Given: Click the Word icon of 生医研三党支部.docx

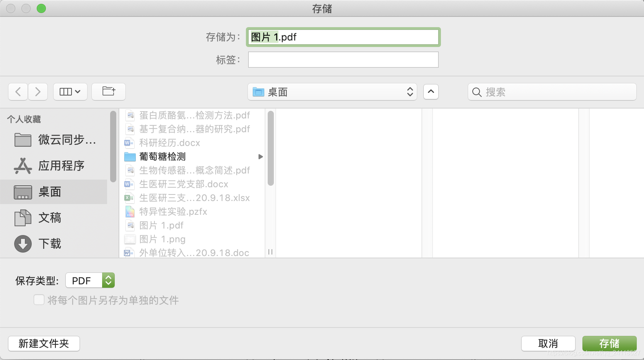Looking at the screenshot, I should coord(129,184).
